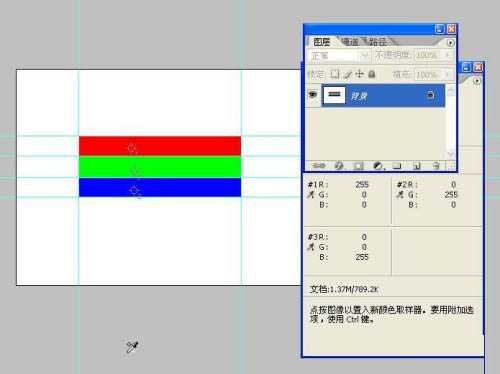
Task: Delete layer using trash icon
Action: pos(436,165)
